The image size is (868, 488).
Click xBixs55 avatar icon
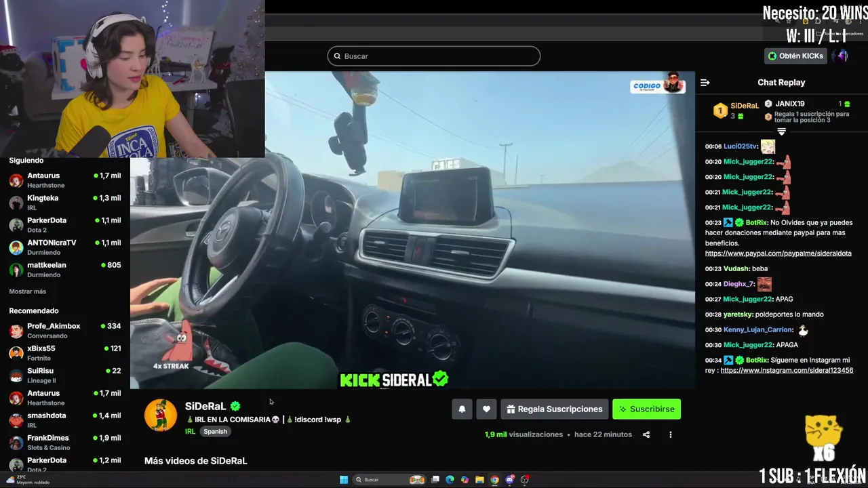[x=16, y=353]
